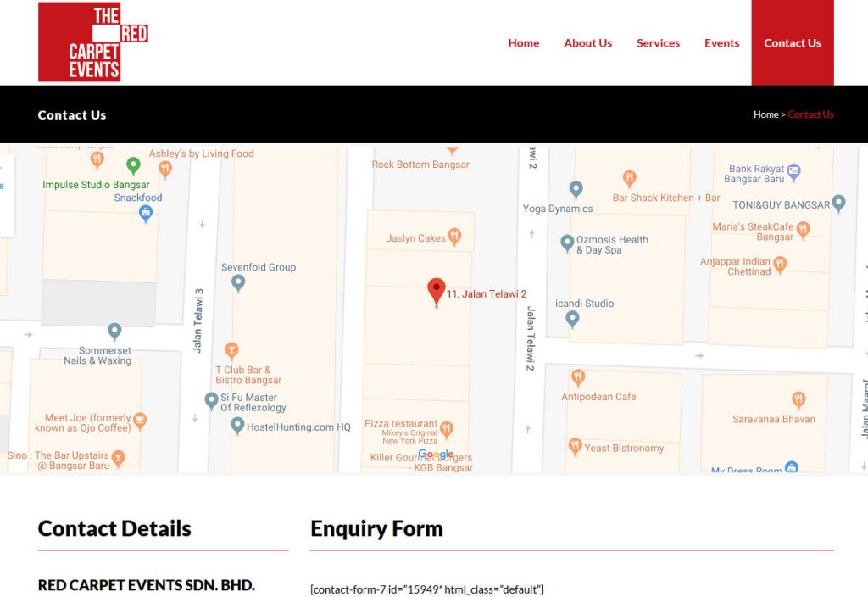Click the T Club Bar cocktail marker
The width and height of the screenshot is (868, 597).
point(231,350)
